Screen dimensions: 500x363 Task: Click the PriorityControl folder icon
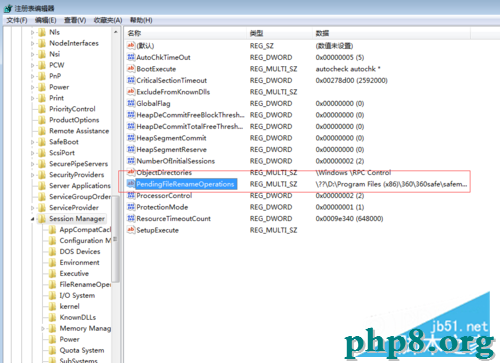(42, 109)
